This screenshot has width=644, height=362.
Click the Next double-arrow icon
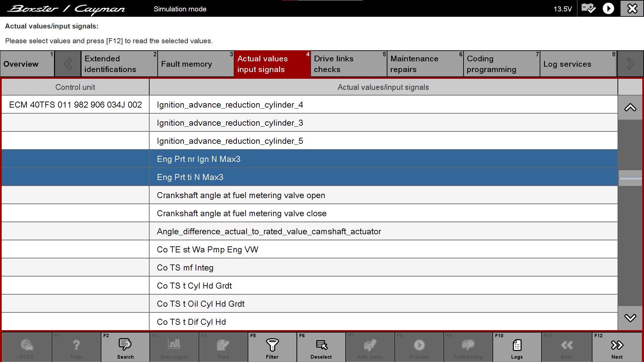click(617, 345)
